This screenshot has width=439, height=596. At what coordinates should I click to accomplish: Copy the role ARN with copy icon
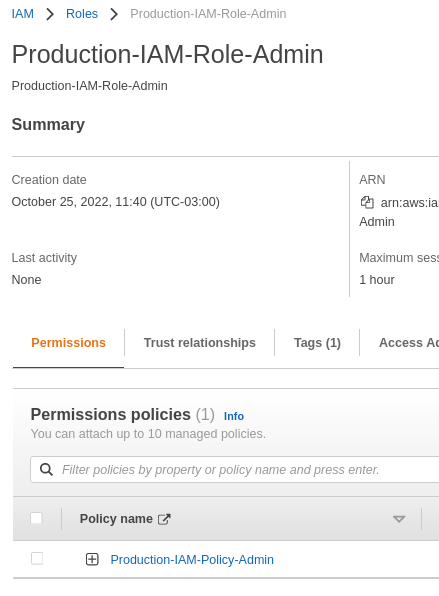[x=367, y=202]
